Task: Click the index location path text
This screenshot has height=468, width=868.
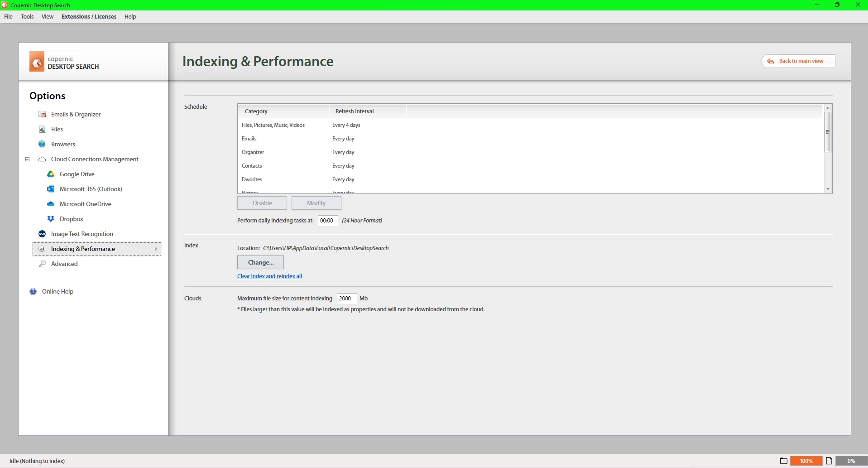Action: (326, 248)
